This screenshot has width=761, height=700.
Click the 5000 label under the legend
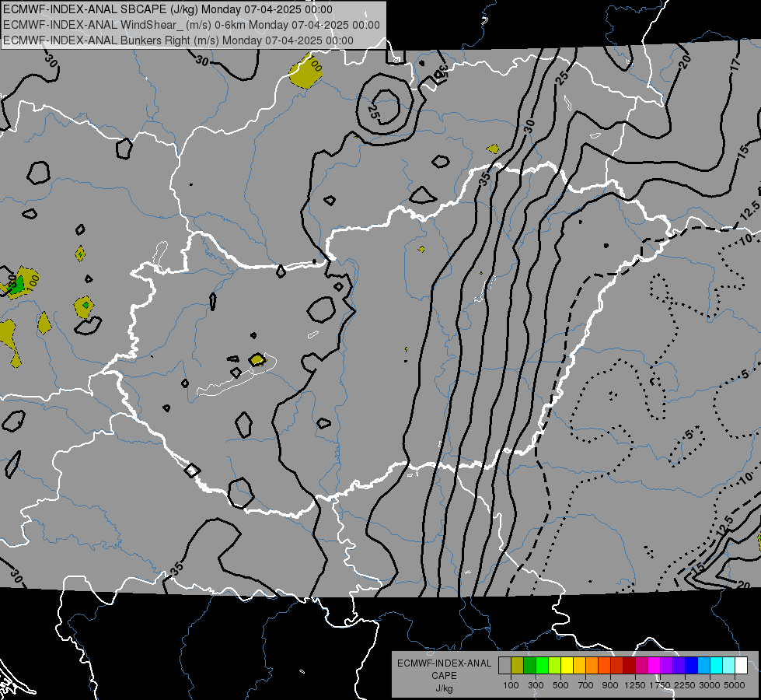(x=735, y=685)
